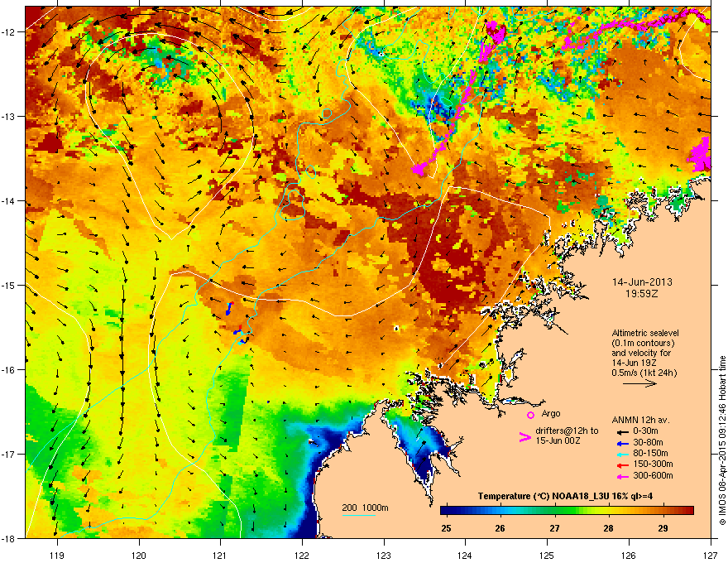Click the magenta drifters arrowhead legend symbol
The image size is (728, 563).
coord(524,436)
